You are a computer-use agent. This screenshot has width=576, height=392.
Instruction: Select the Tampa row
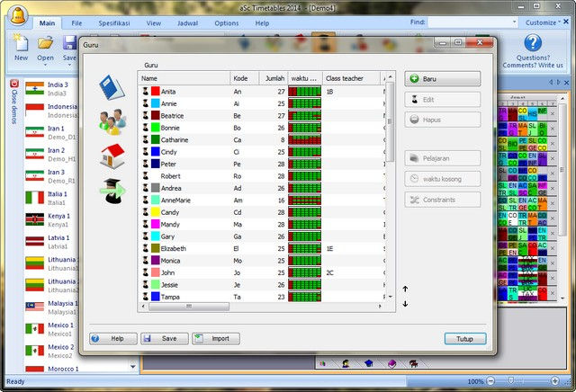tap(262, 297)
